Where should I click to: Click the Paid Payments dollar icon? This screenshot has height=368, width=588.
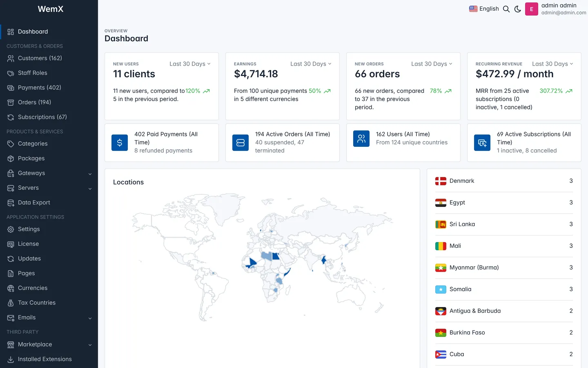tap(120, 143)
